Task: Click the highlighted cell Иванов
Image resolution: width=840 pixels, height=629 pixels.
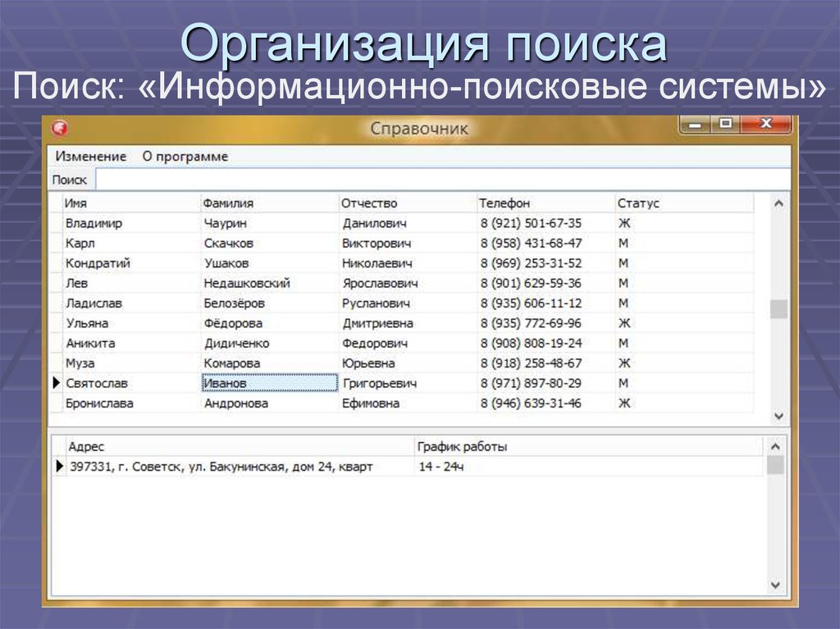Action: (269, 383)
